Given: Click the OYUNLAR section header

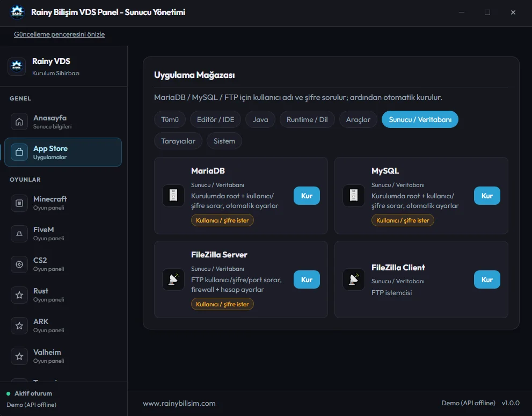Looking at the screenshot, I should click(x=25, y=180).
